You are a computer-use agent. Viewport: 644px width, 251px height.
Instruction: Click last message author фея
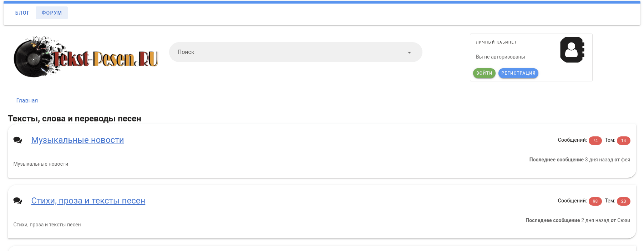pos(625,160)
